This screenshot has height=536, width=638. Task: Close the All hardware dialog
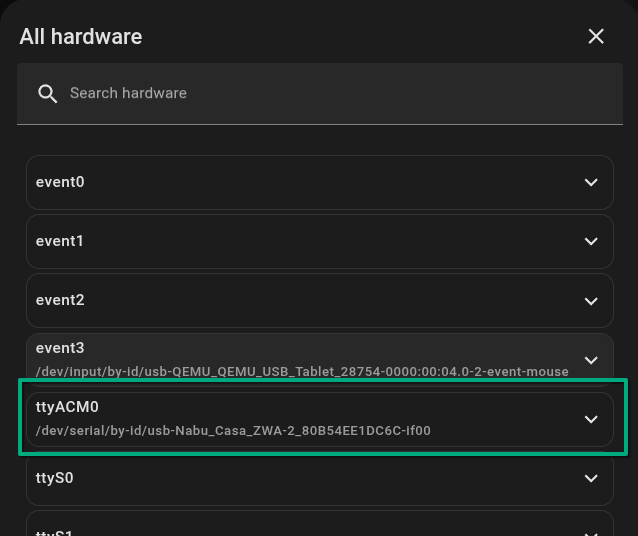[x=596, y=36]
